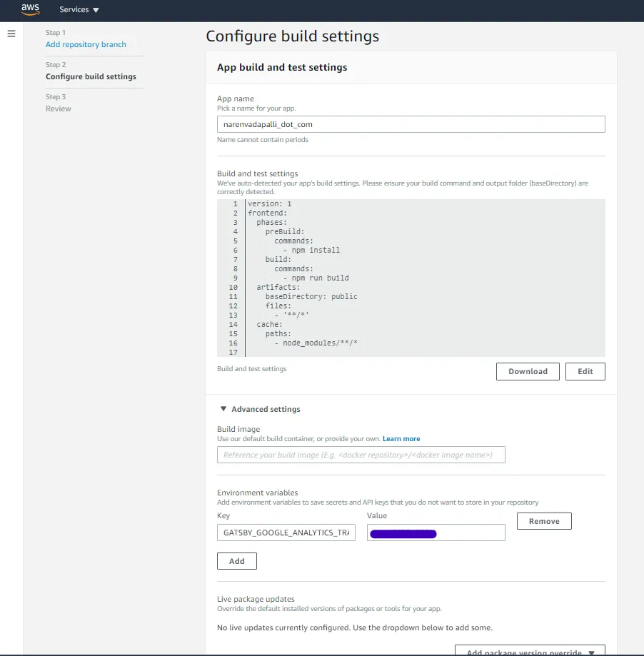Click the npm run build line
The height and width of the screenshot is (656, 644).
tap(316, 278)
